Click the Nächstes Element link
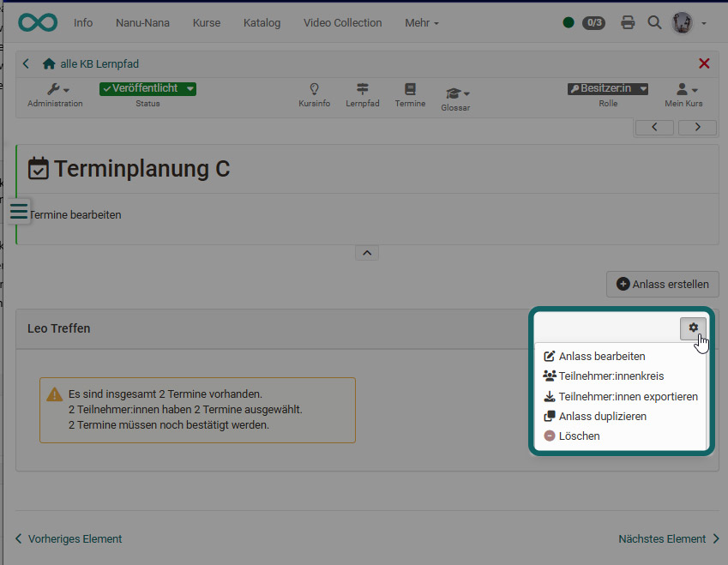This screenshot has width=728, height=565. (x=669, y=538)
